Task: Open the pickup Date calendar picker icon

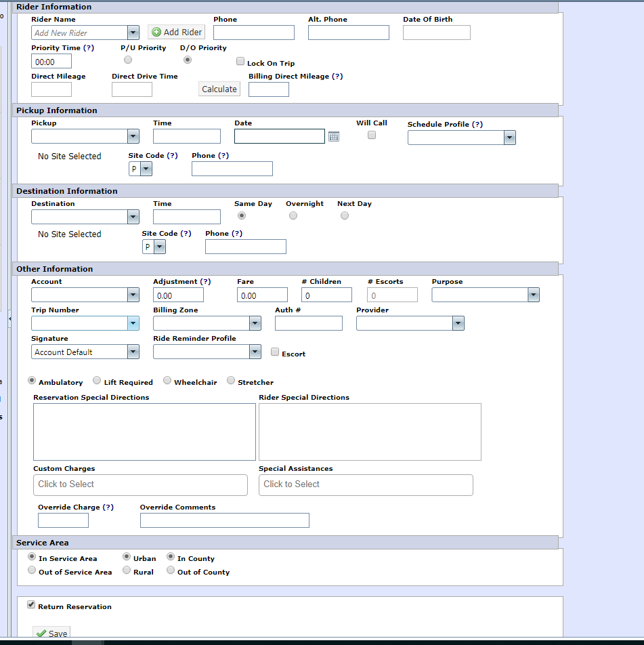Action: click(x=334, y=137)
